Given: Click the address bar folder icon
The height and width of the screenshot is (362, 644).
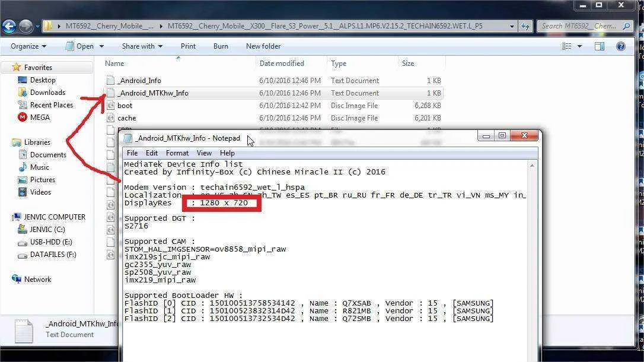Looking at the screenshot, I should pyautogui.click(x=48, y=26).
